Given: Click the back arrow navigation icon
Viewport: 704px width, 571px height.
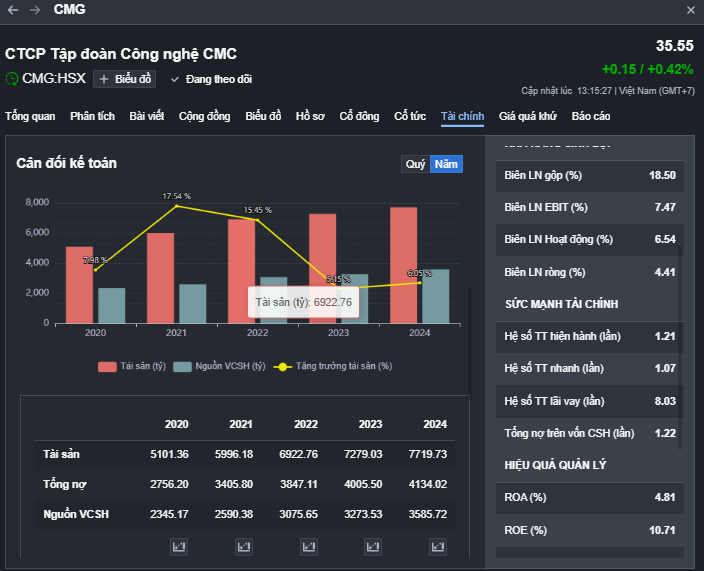Looking at the screenshot, I should 13,10.
